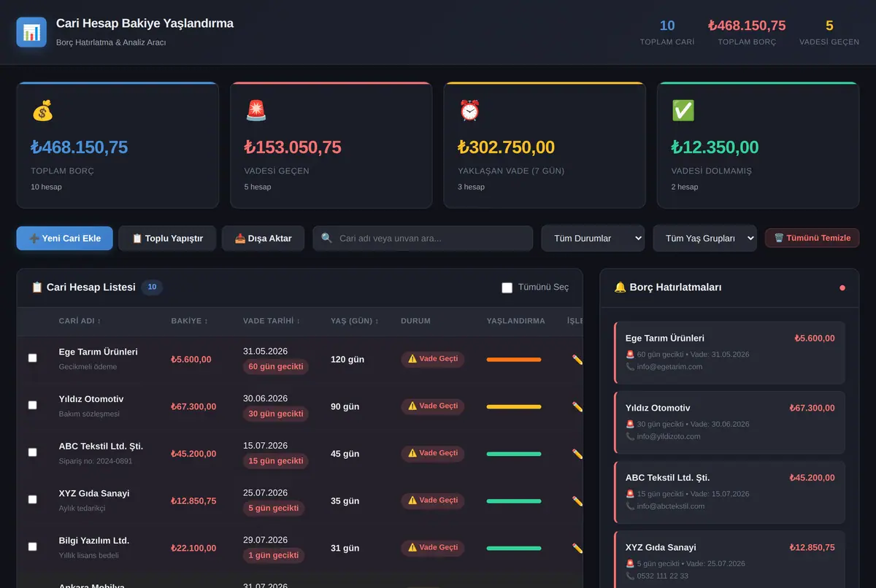Select the XYZ Gıda Sanayi checkbox
876x588 pixels.
point(32,500)
